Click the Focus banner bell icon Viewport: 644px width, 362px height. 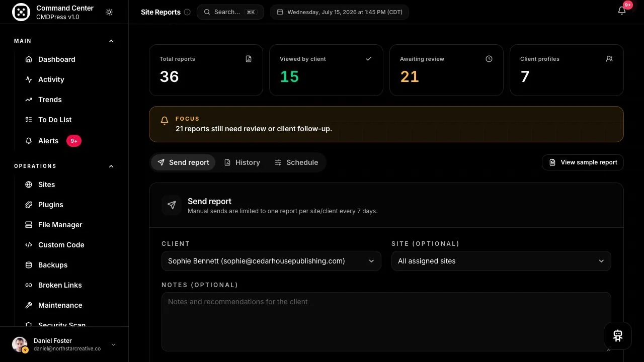coord(164,121)
